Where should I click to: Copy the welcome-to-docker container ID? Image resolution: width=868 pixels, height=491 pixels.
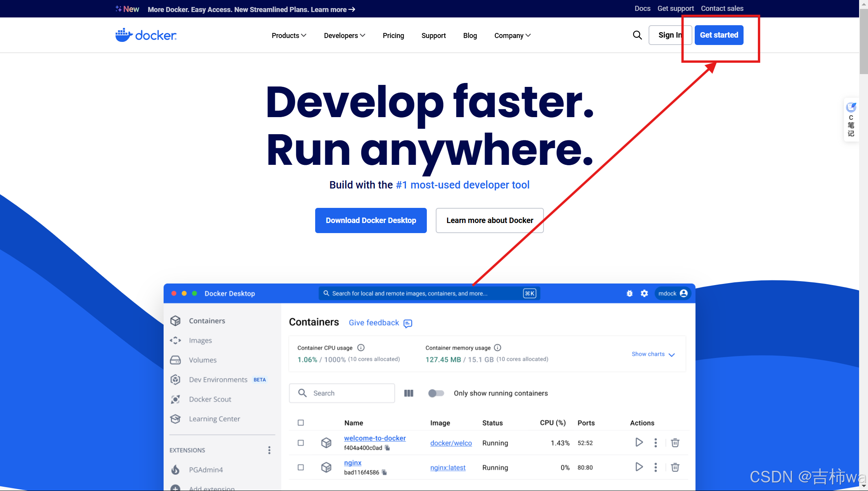(x=387, y=448)
